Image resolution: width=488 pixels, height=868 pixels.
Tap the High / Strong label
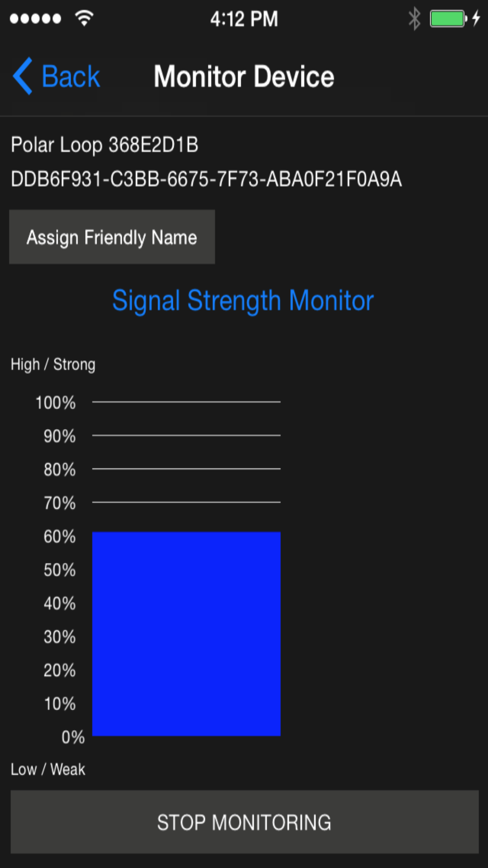(x=53, y=364)
